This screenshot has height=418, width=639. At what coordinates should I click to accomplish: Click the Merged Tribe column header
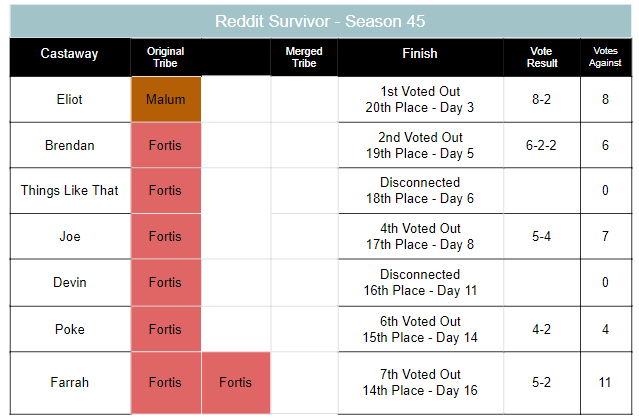303,57
